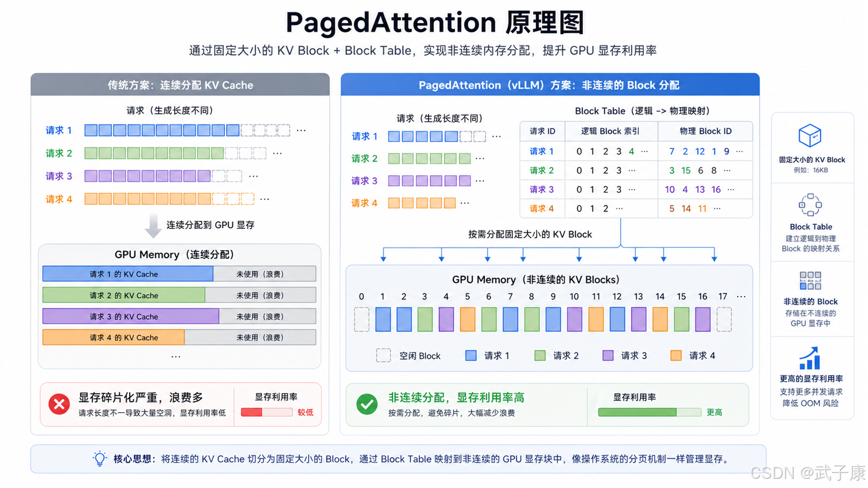
Task: Click the GPU Memory（非连续的 KV Blocks）heading
Action: (x=536, y=280)
